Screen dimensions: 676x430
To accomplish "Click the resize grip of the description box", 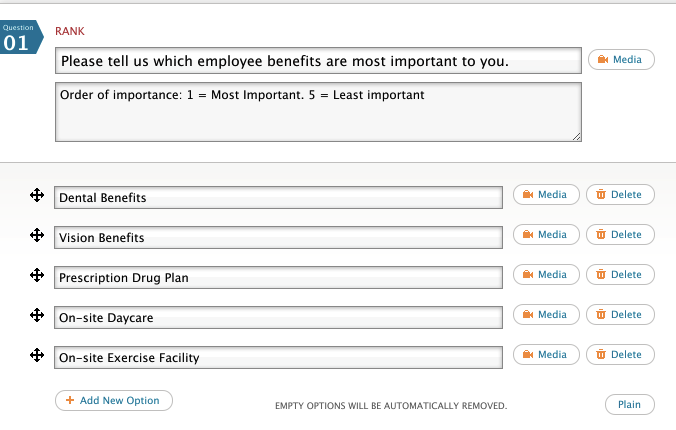I will 576,136.
